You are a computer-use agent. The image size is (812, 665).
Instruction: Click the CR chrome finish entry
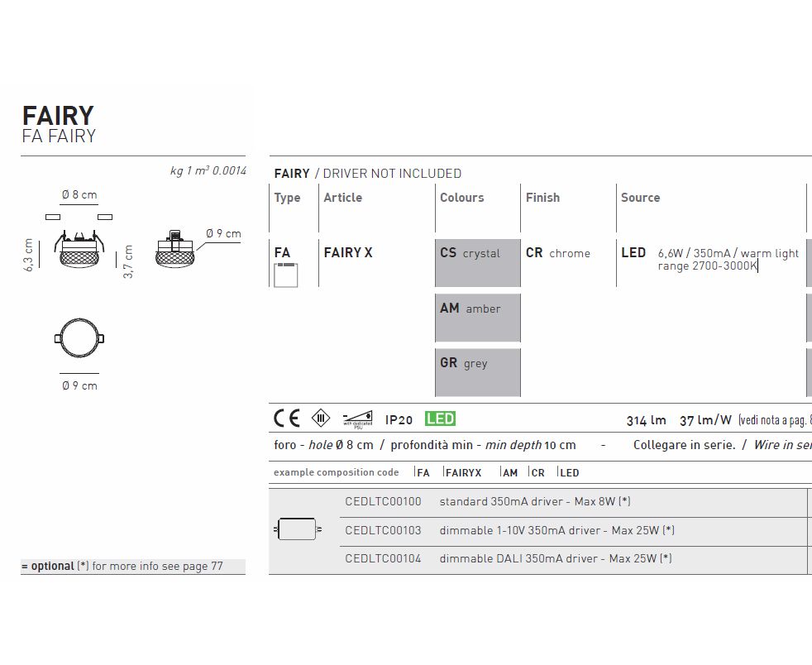(x=558, y=253)
